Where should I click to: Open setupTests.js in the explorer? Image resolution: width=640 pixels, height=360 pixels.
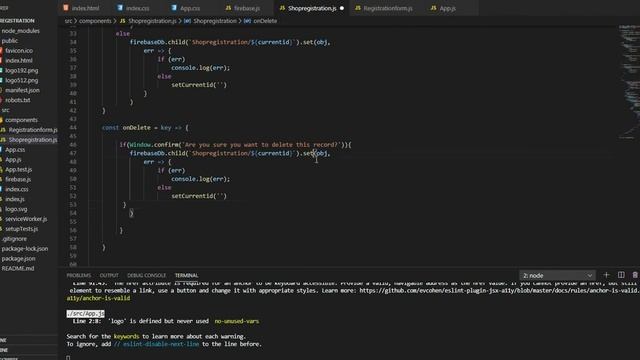22,229
